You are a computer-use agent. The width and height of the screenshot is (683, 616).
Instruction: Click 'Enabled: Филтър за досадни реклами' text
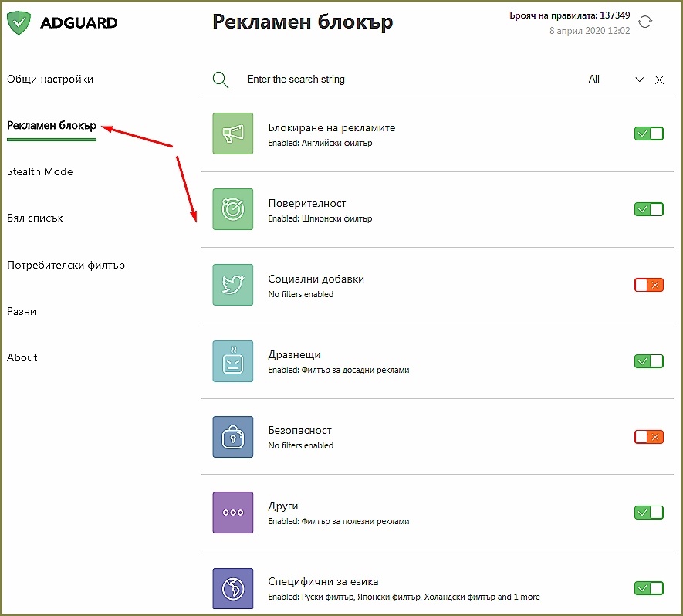pyautogui.click(x=339, y=371)
